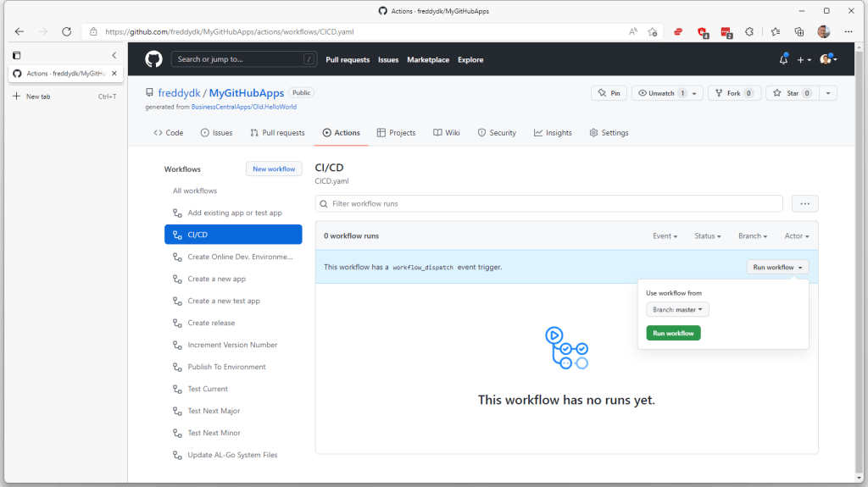Click the Pin repository button
This screenshot has width=868, height=487.
coord(609,93)
